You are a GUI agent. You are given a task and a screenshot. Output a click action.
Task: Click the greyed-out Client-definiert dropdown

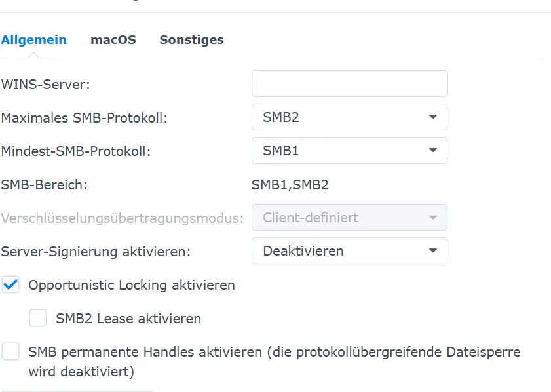click(x=349, y=217)
